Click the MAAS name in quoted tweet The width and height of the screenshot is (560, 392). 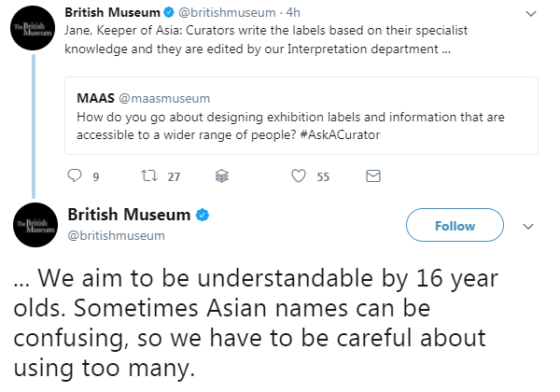pos(96,98)
